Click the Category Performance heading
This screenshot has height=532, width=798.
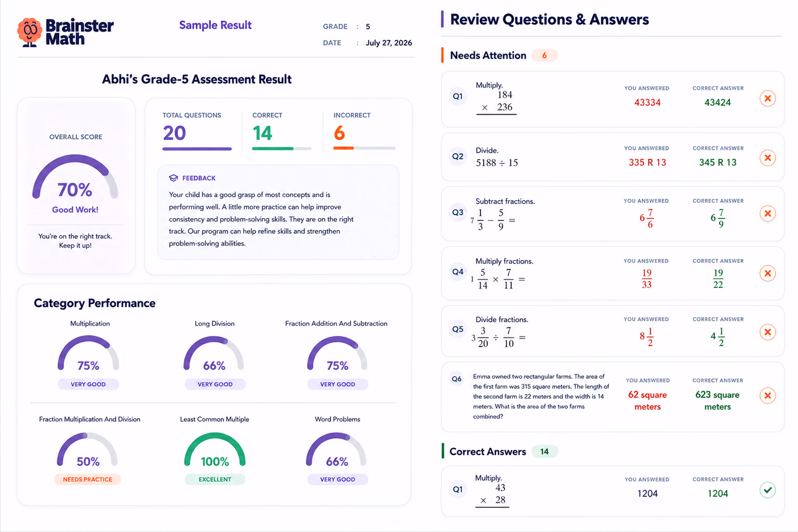[95, 303]
